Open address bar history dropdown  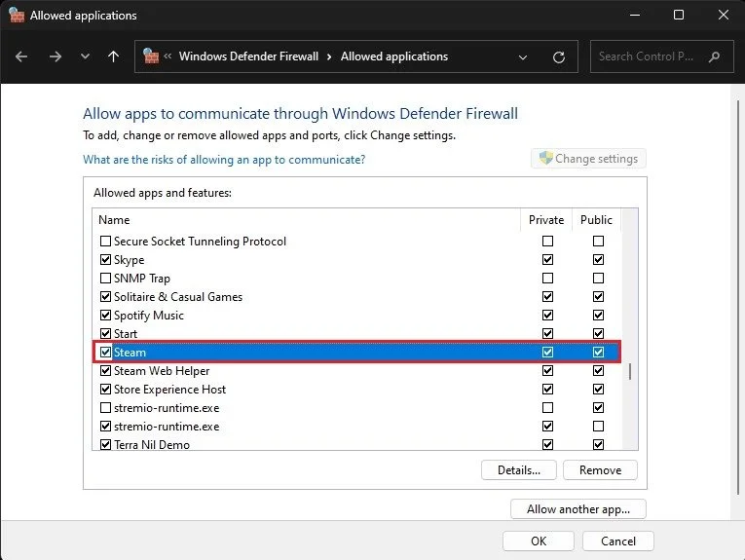coord(523,57)
